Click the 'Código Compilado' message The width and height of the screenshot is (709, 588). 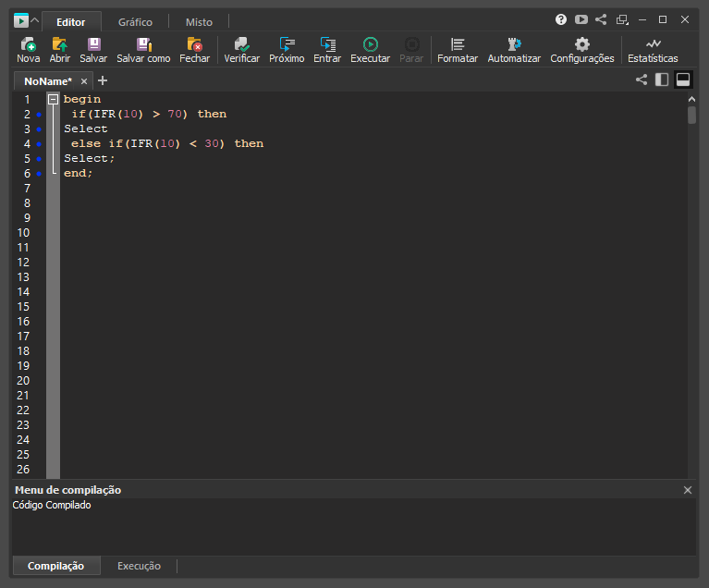(x=52, y=505)
